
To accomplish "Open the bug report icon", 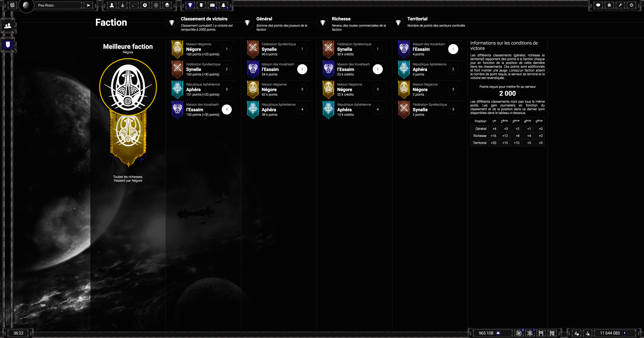I will [x=609, y=5].
